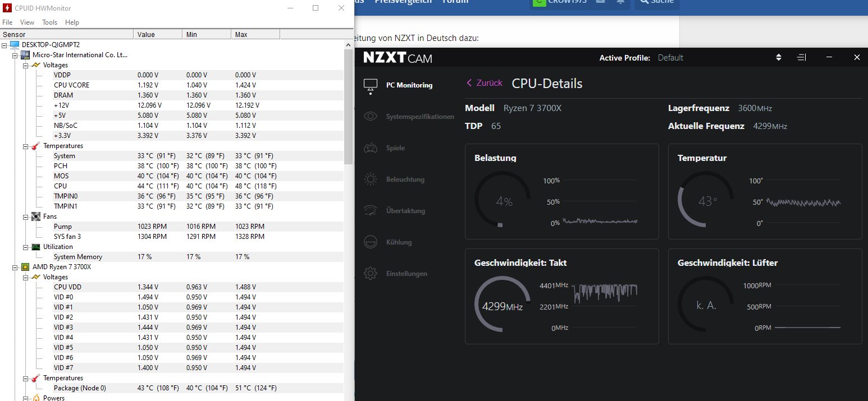Click the Fans node fan icon
The image size is (868, 401).
[x=36, y=216]
